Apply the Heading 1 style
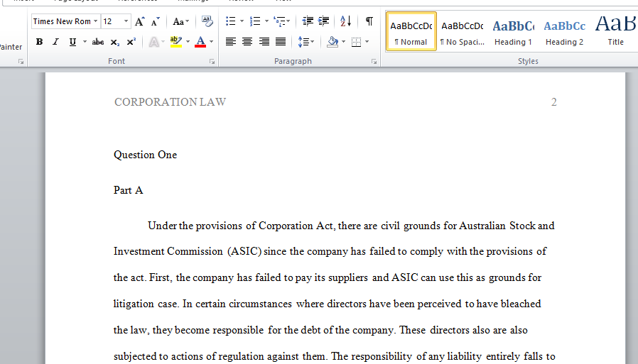Viewport: 638px width, 364px height. coord(513,31)
